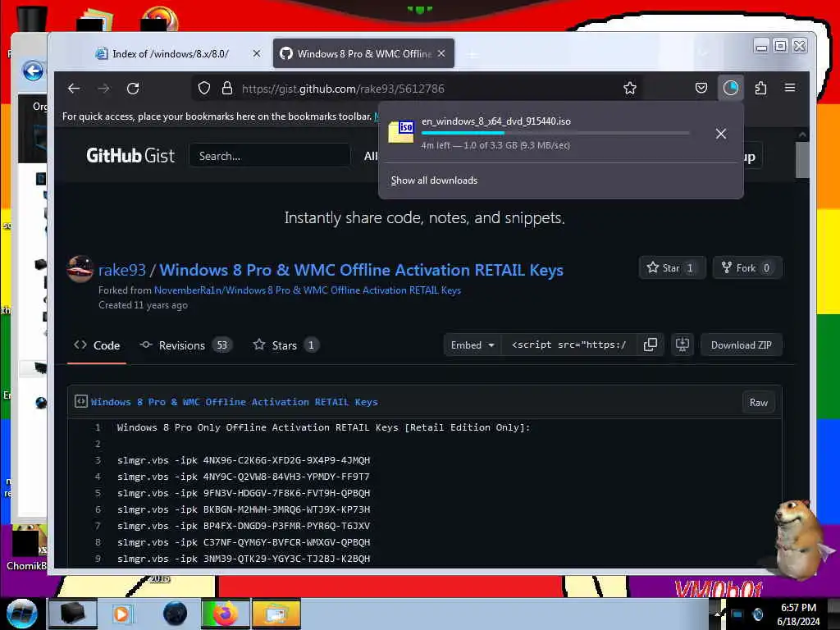Click the Gist search field

(x=269, y=156)
